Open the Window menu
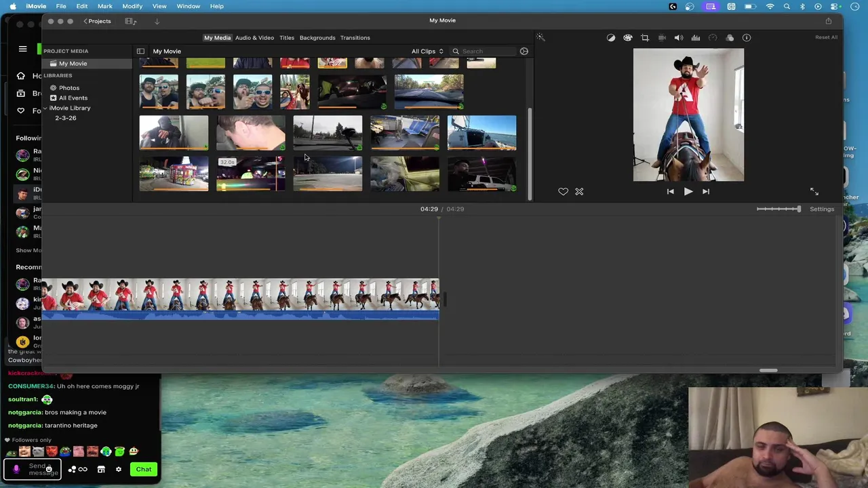The height and width of the screenshot is (488, 868). click(x=189, y=6)
